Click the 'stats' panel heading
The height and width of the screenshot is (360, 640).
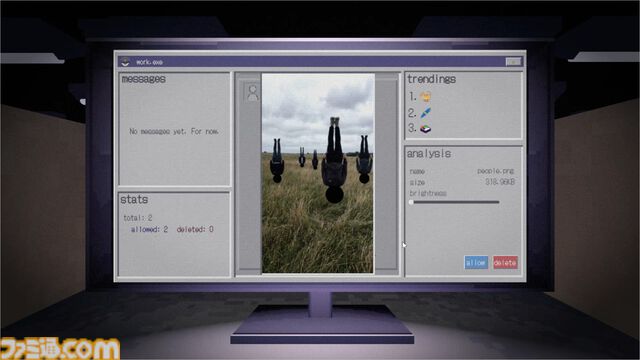[134, 200]
